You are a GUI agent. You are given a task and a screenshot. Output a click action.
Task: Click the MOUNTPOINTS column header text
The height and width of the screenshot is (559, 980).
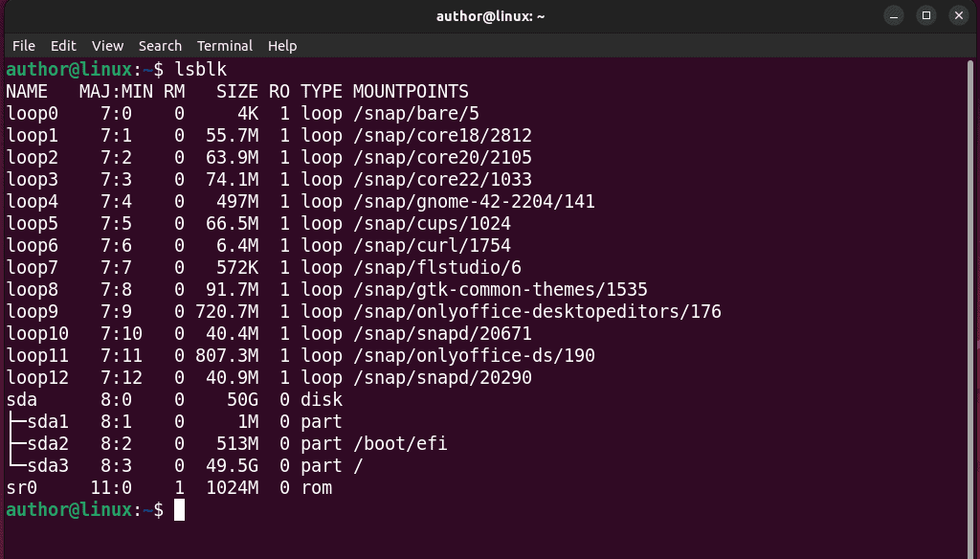[410, 91]
